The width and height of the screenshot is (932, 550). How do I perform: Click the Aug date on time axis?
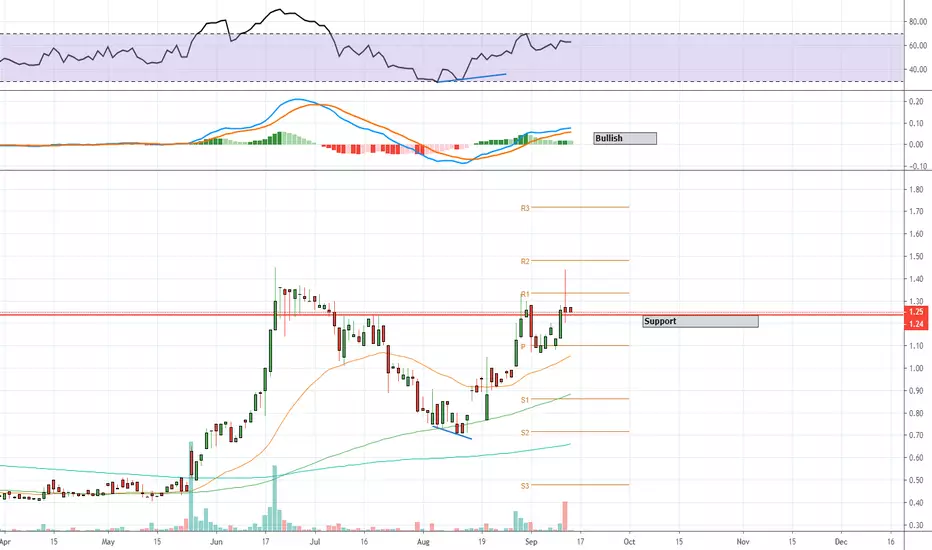pyautogui.click(x=423, y=542)
